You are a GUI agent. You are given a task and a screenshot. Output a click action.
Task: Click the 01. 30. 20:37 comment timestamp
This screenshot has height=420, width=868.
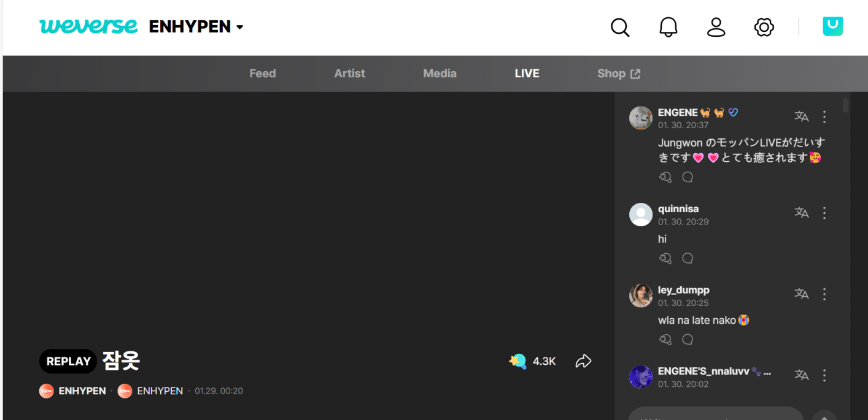683,125
